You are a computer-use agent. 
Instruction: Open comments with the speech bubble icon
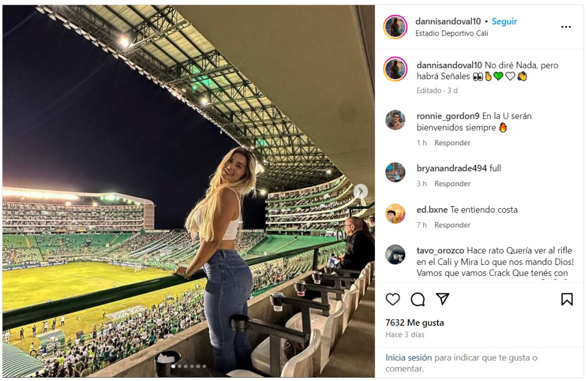click(417, 299)
